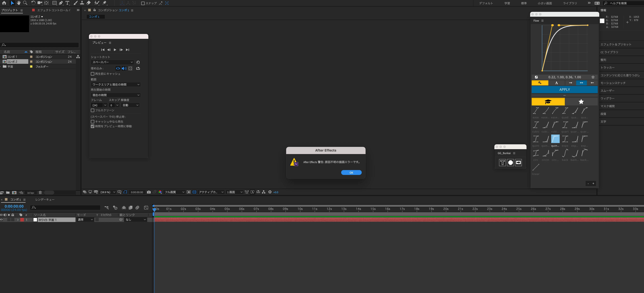Delete selected item with trash icon
The image size is (644, 293).
(x=40, y=193)
